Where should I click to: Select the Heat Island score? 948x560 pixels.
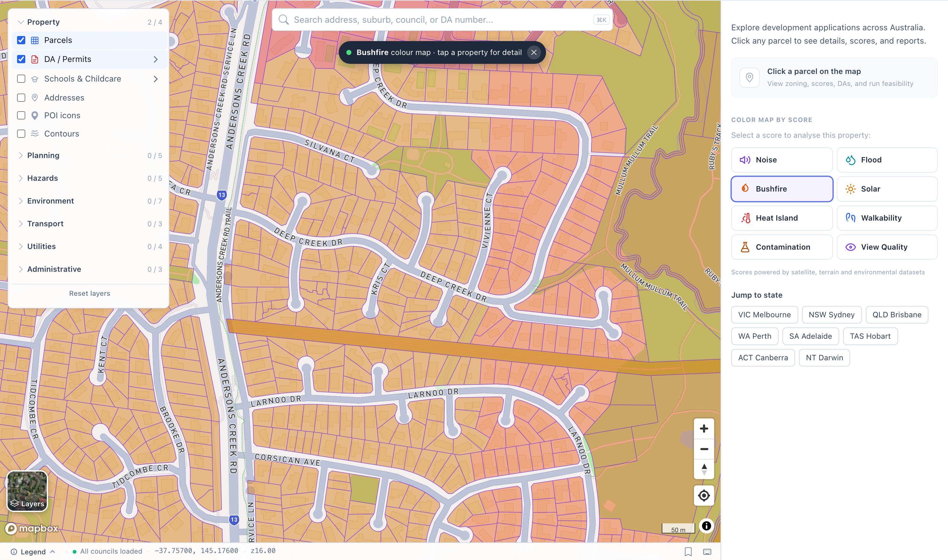point(782,218)
